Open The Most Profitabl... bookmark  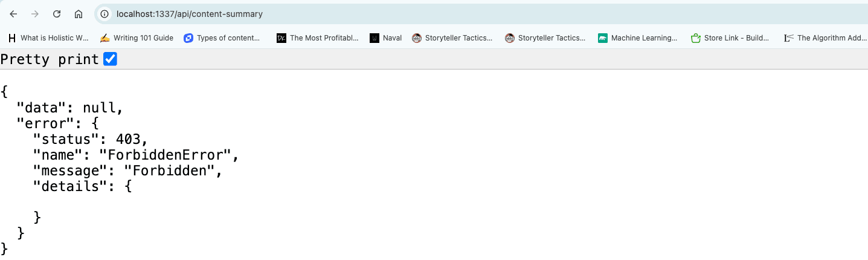[x=318, y=37]
